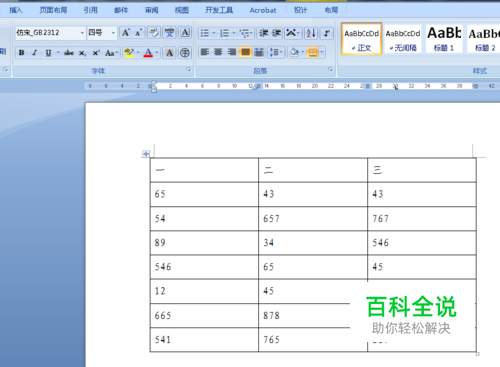The image size is (500, 367).
Task: Open the line spacing options
Action: click(x=276, y=52)
